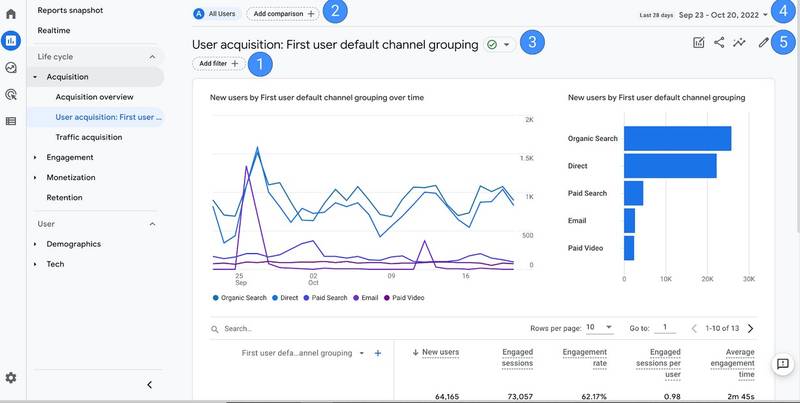Screen dimensions: 800x403
Task: Click the Customize report pencil icon
Action: click(x=763, y=43)
